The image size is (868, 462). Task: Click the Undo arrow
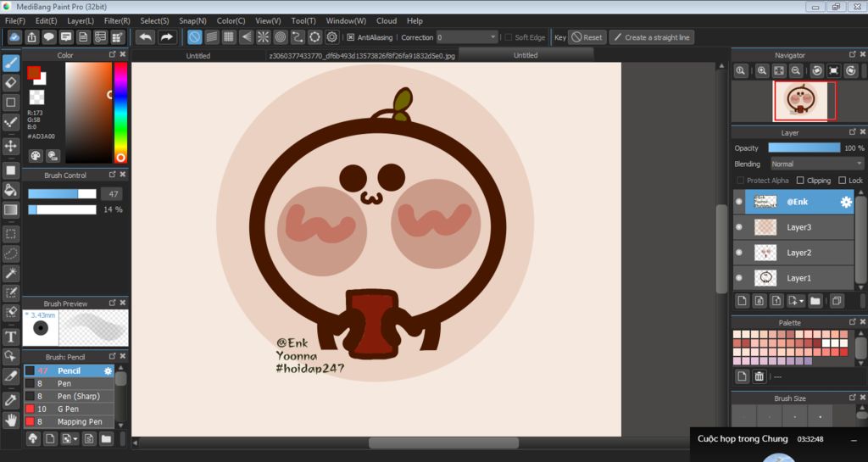[146, 37]
